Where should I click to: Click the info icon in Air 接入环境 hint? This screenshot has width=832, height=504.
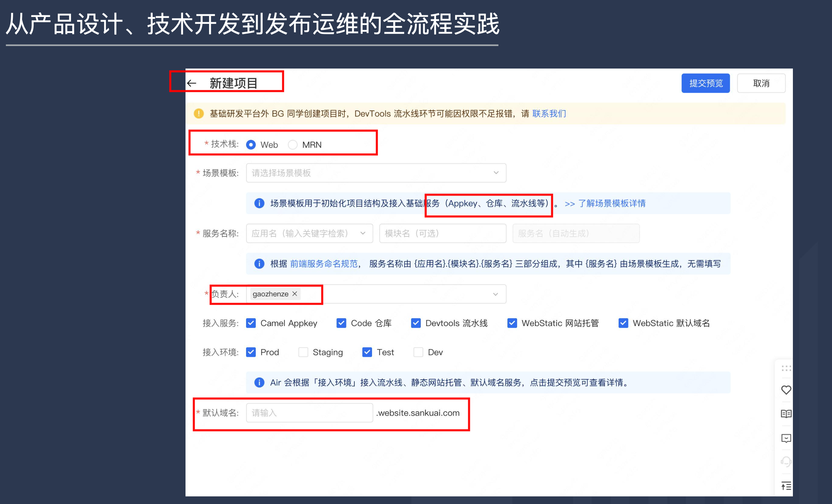pos(259,382)
